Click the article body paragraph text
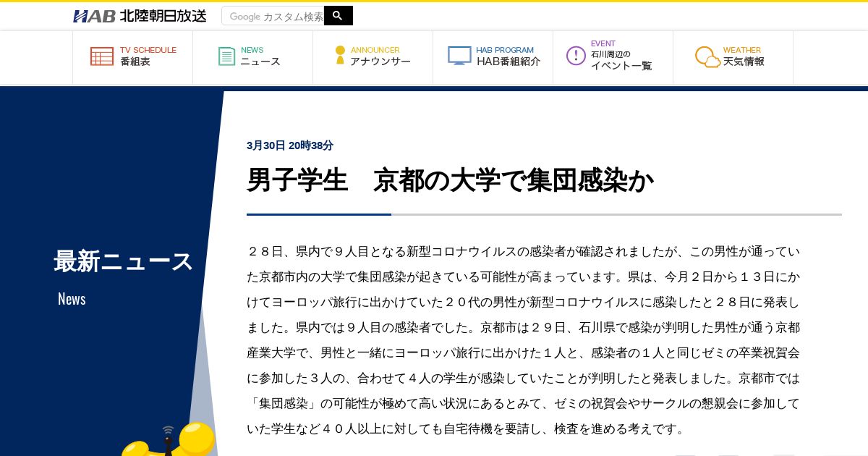868x456 pixels. click(524, 340)
